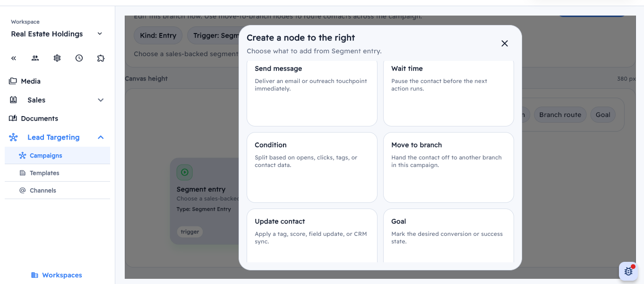
Task: Click the Media folder icon
Action: click(13, 81)
